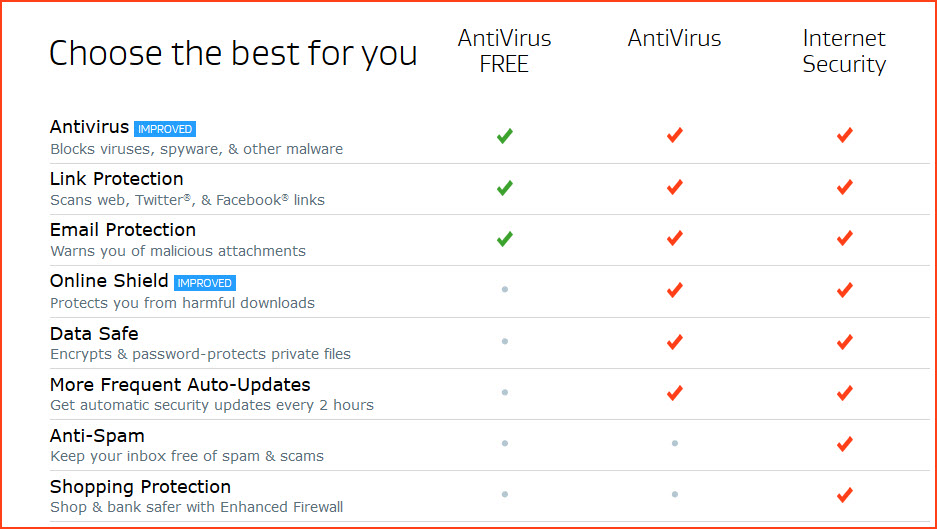Click the IMPROVED badge next to Antivirus
Viewport: 937px width, 529px height.
165,129
